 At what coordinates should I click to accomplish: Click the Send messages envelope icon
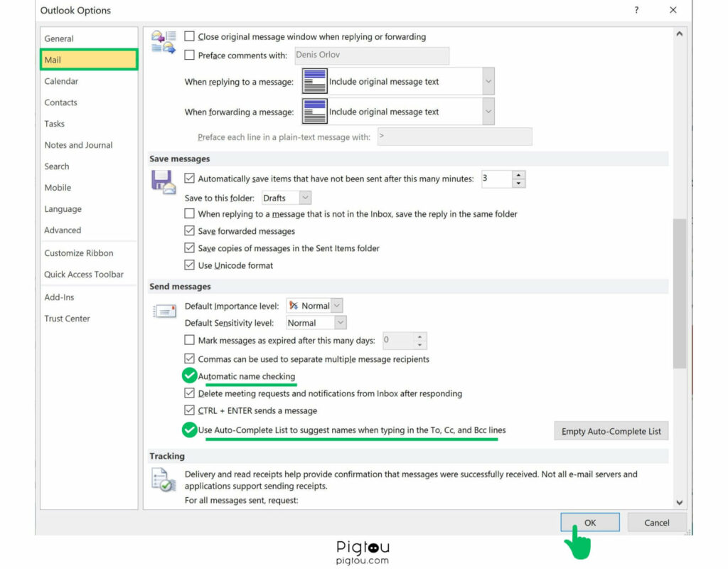tap(164, 311)
